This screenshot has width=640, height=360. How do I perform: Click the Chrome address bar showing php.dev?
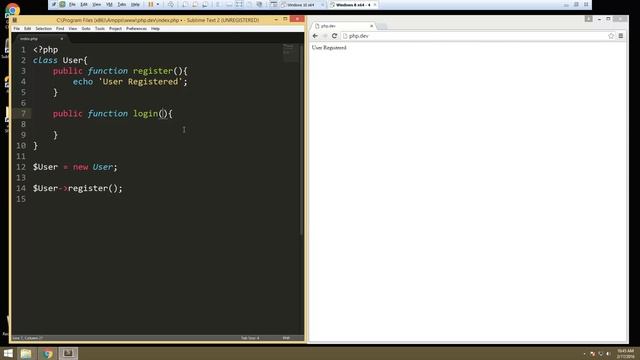click(478, 36)
